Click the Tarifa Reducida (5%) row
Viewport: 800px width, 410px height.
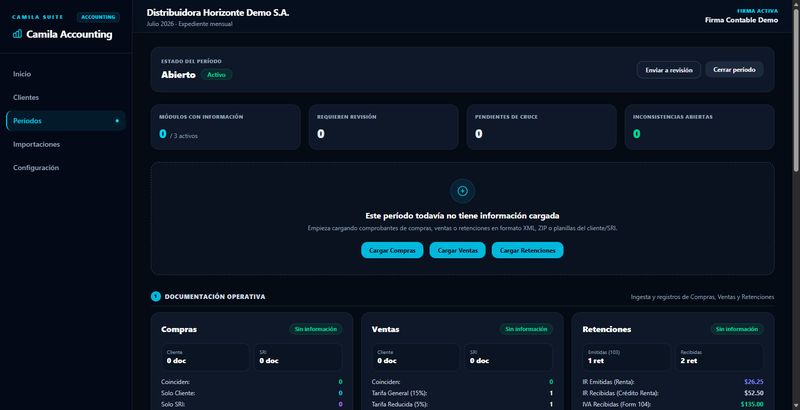[462, 404]
